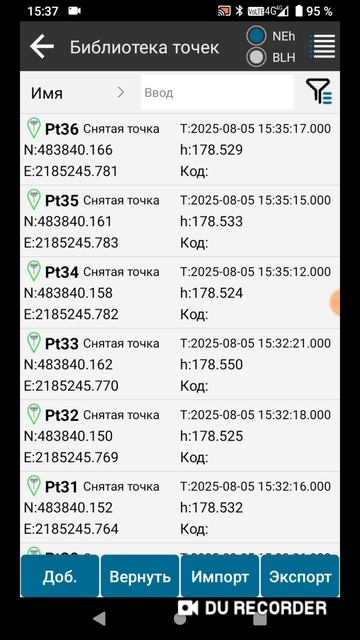Screen dimensions: 360x640
Task: Focus the Ввод search input field
Action: tap(217, 93)
